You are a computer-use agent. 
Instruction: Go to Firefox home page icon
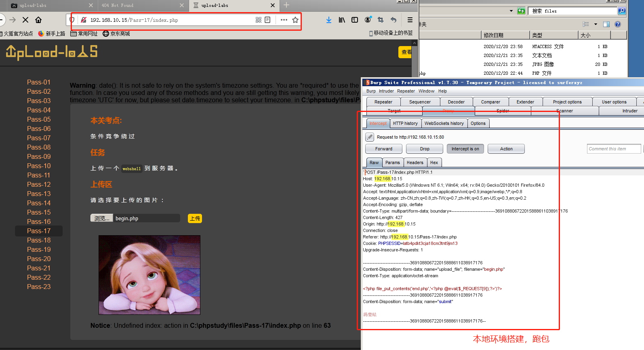coord(38,20)
